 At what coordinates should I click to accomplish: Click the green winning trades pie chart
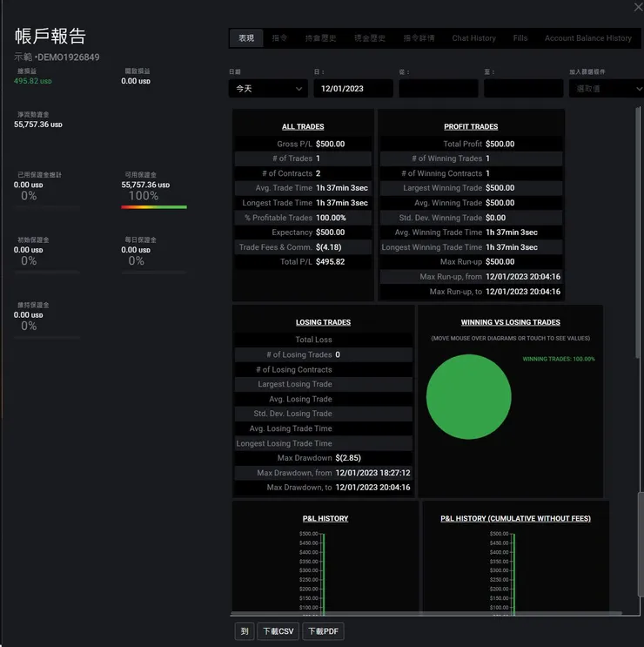468,396
